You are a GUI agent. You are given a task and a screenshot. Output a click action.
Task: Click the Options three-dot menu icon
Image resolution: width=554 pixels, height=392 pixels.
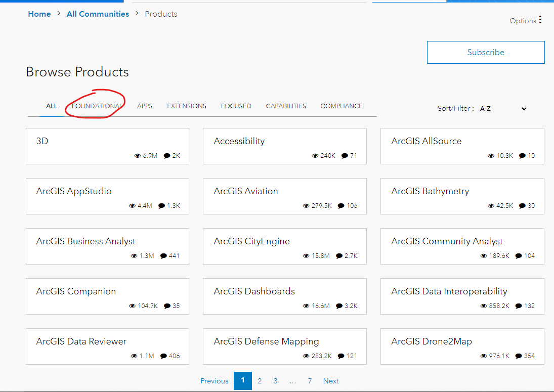point(540,20)
